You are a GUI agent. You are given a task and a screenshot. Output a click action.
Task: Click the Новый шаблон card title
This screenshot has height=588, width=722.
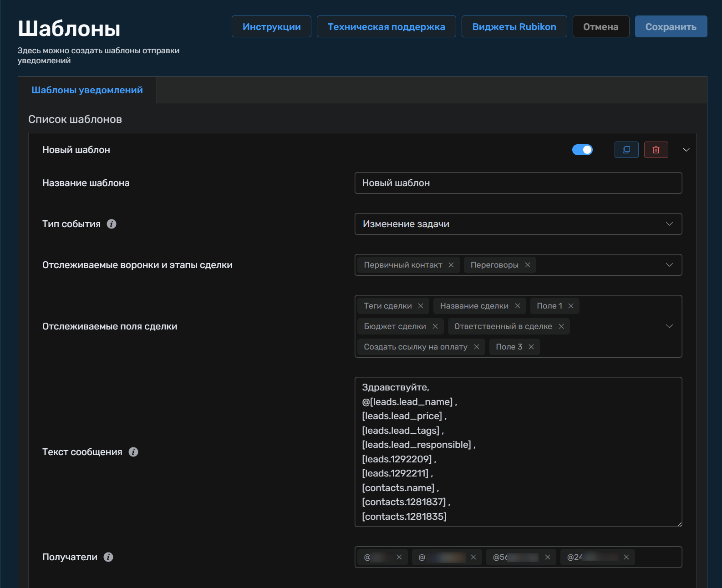point(76,150)
